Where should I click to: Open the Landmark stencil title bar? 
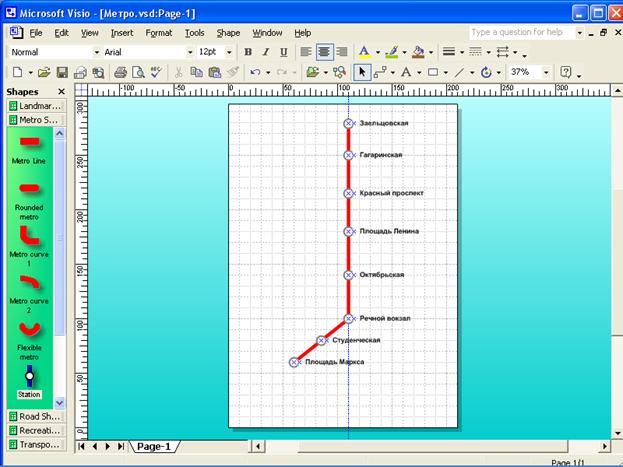(39, 106)
